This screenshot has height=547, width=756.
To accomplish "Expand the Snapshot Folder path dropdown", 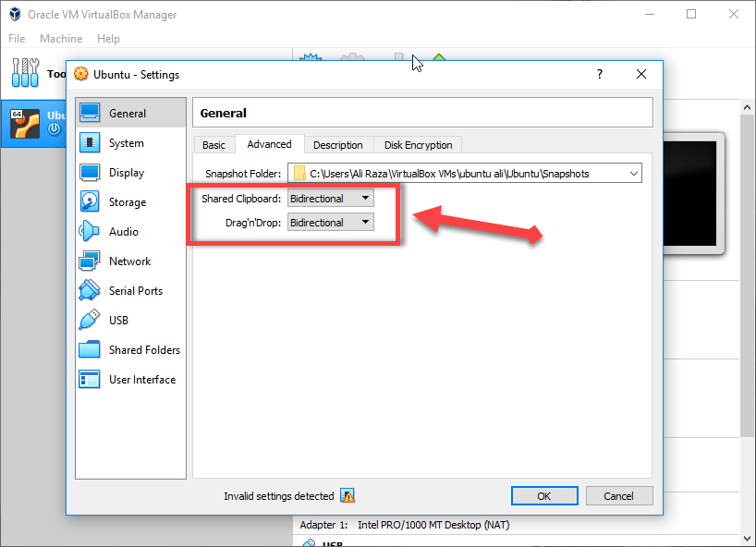I will click(633, 173).
